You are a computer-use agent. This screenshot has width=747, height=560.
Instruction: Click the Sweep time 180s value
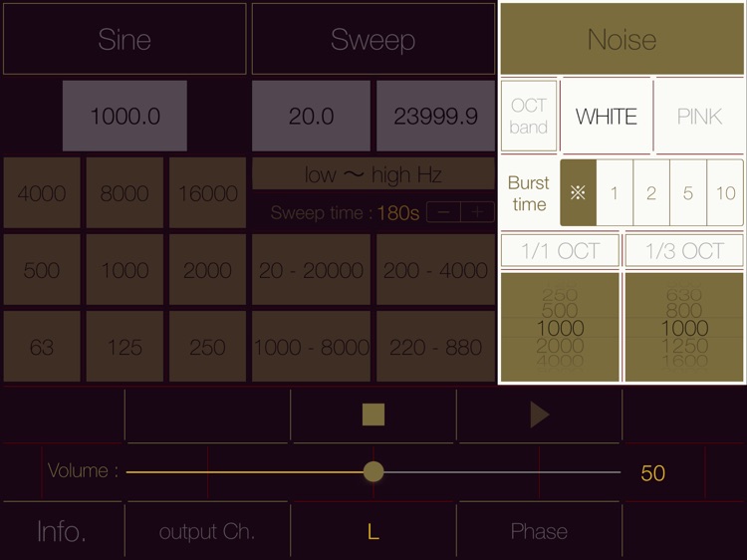point(398,212)
